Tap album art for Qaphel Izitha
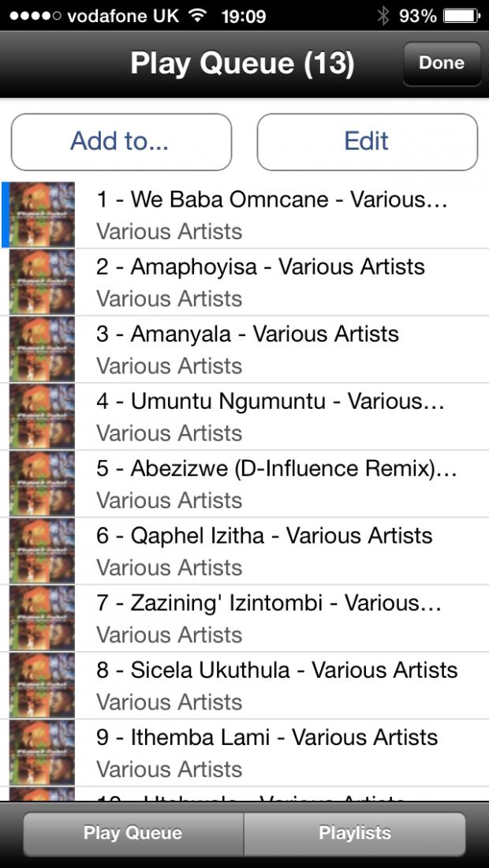 pyautogui.click(x=42, y=551)
